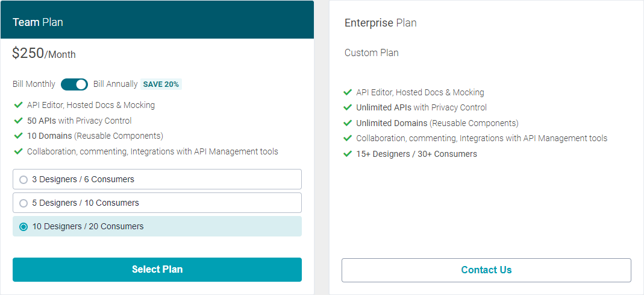This screenshot has width=644, height=295.
Task: Click the $250/Month price text
Action: tap(44, 54)
